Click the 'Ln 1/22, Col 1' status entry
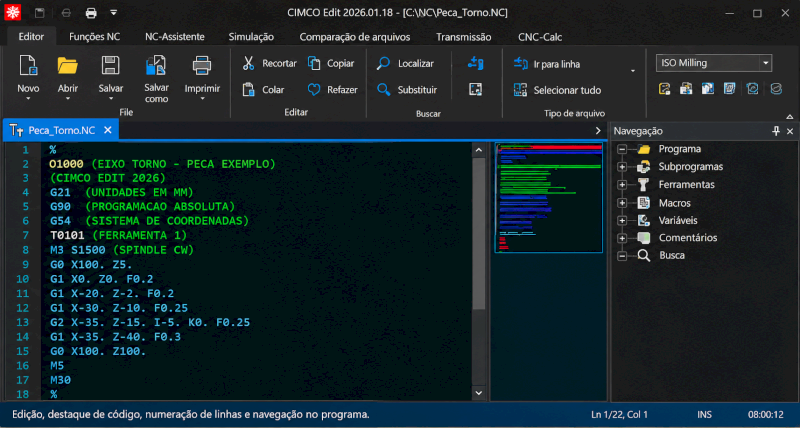800x428 pixels. click(x=619, y=414)
